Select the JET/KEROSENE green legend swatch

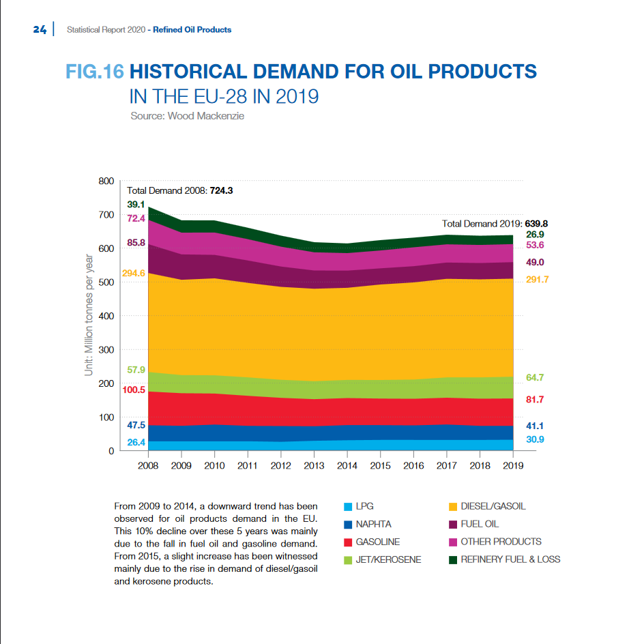coord(348,560)
